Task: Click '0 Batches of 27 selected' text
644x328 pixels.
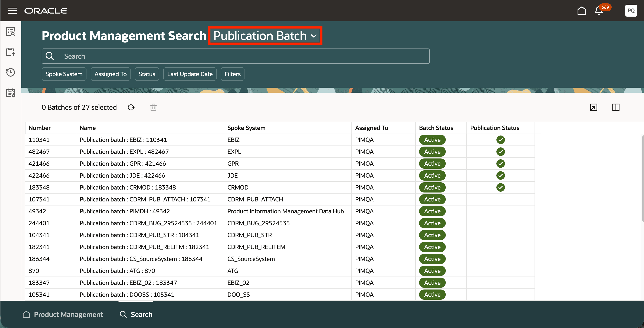Action: click(x=79, y=107)
